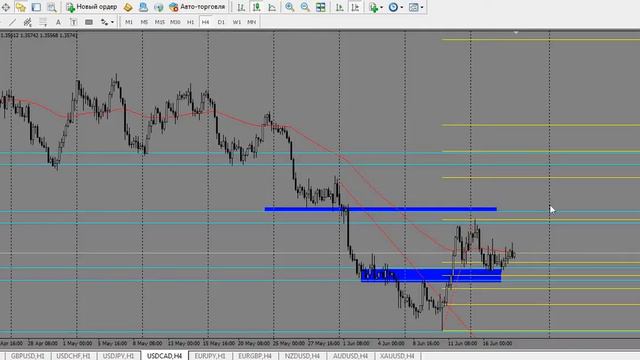Expand the arrows dropdown arrow

click(112, 22)
